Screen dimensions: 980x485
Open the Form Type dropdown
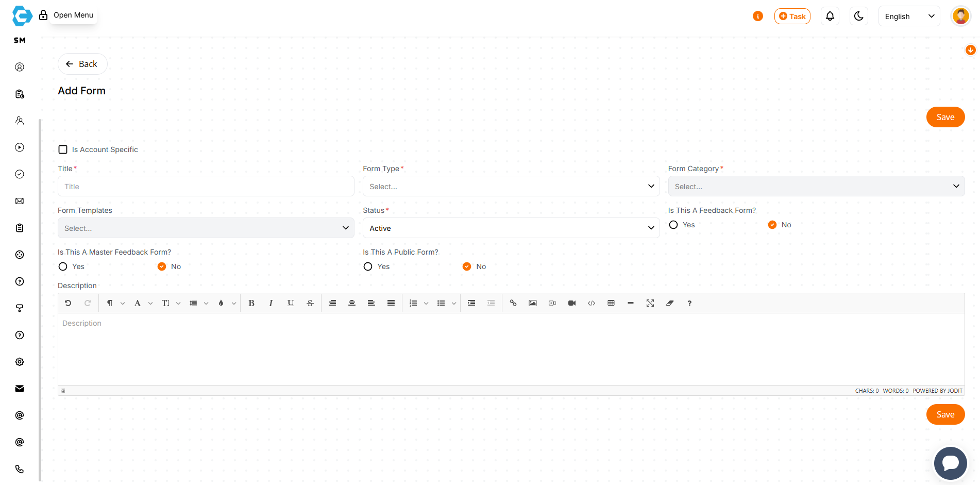click(511, 187)
